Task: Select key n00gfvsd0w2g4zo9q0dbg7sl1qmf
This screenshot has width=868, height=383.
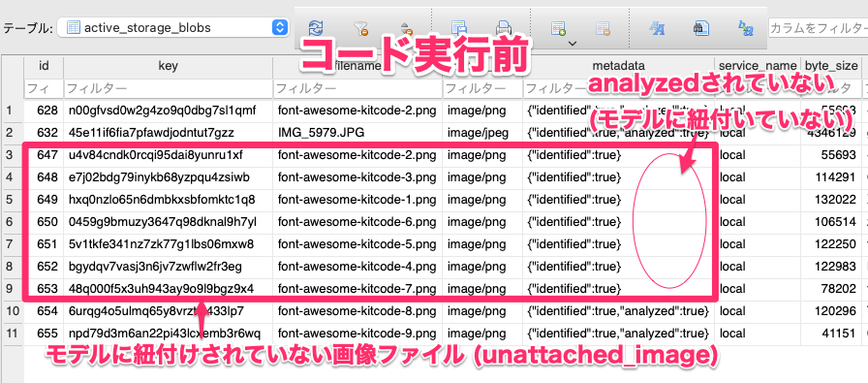Action: [x=169, y=111]
